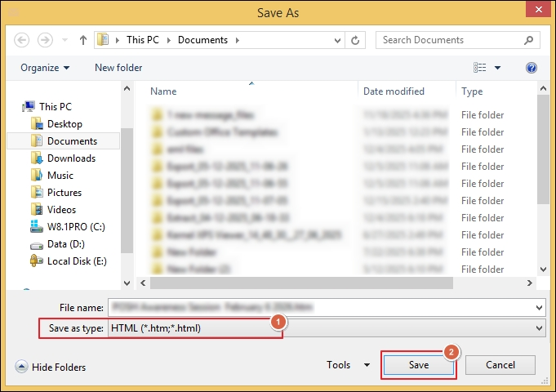Open recent locations dropdown arrow
Viewport: 556px width, 392px height.
point(64,40)
